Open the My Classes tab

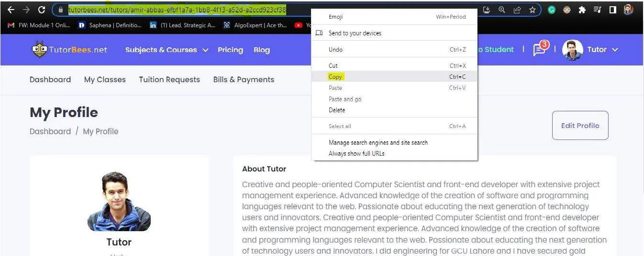(x=105, y=80)
